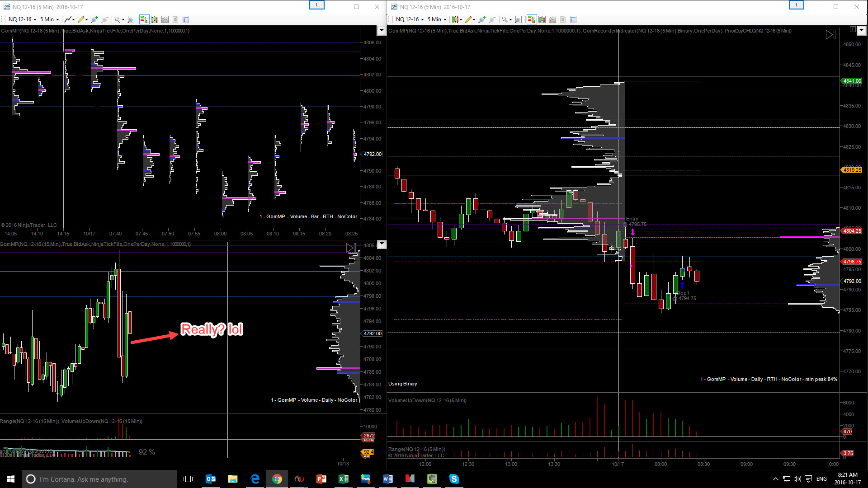The width and height of the screenshot is (868, 488).
Task: Click the 4841.00 green price marker
Action: [852, 81]
